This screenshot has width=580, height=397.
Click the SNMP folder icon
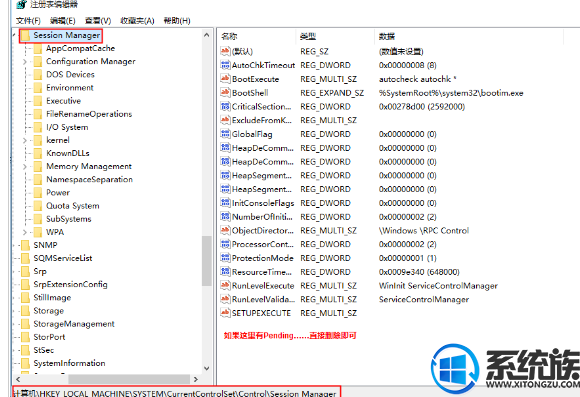[x=25, y=245]
